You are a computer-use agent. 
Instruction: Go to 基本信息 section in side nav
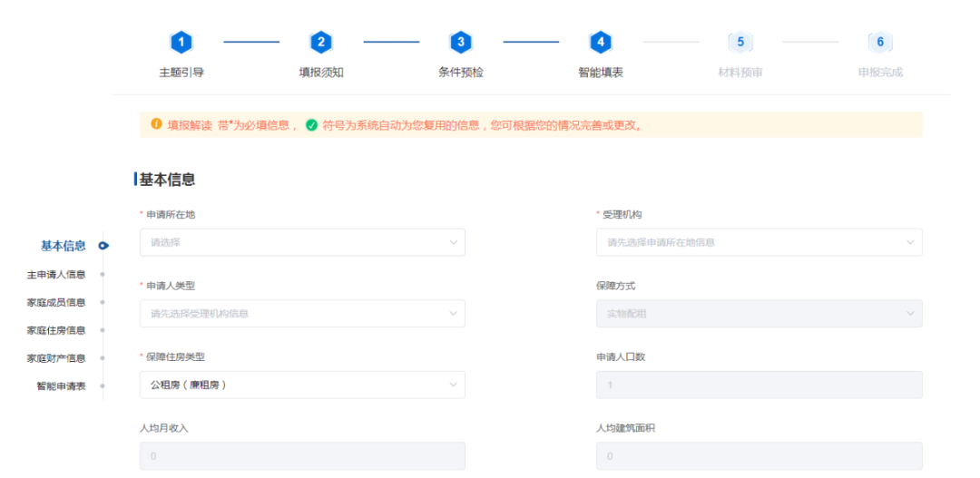tap(64, 246)
